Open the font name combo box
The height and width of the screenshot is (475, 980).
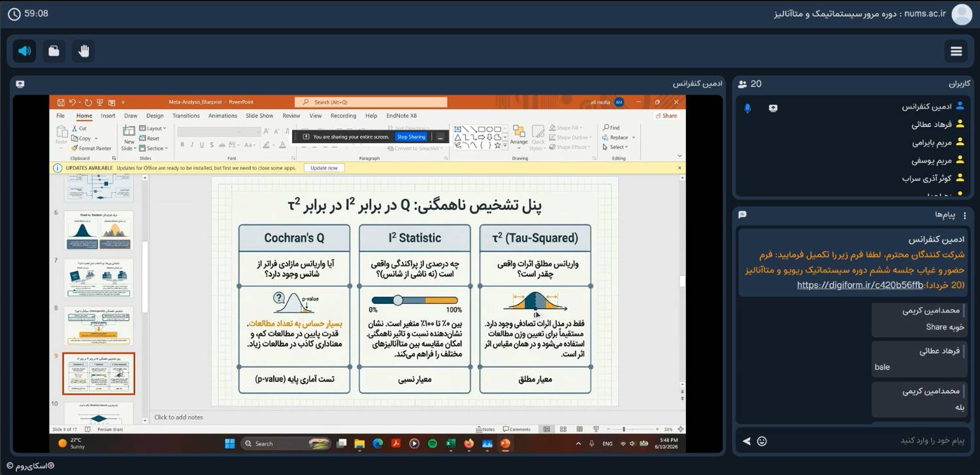click(x=209, y=132)
